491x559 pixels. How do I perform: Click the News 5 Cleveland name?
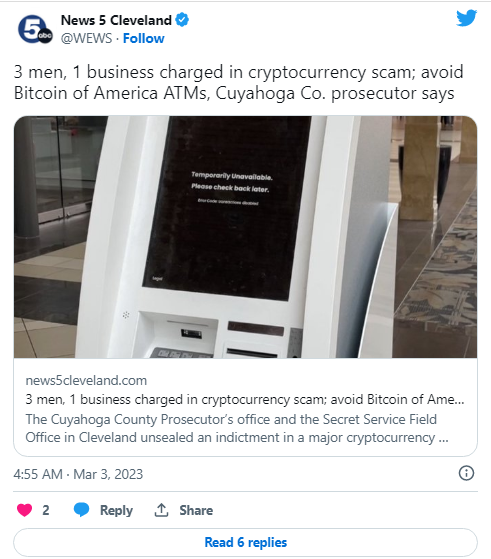(116, 20)
